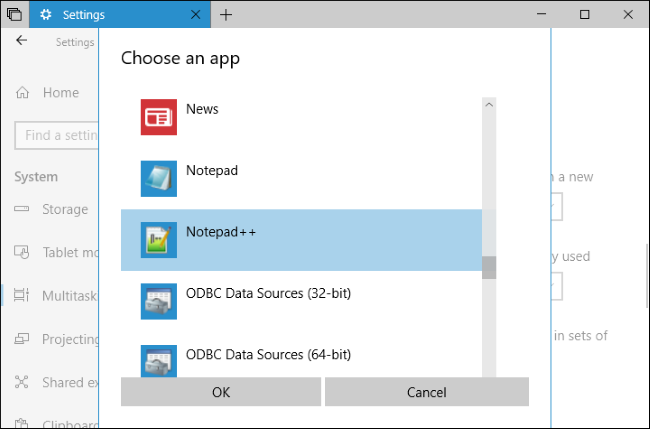
Task: Click the app list scrollbar thumb
Action: point(489,268)
